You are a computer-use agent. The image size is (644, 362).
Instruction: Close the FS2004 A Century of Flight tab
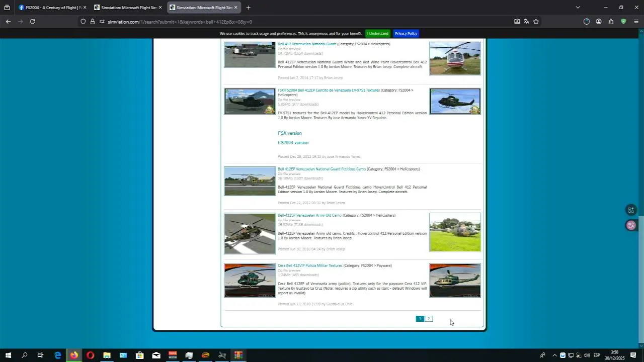[x=85, y=8]
